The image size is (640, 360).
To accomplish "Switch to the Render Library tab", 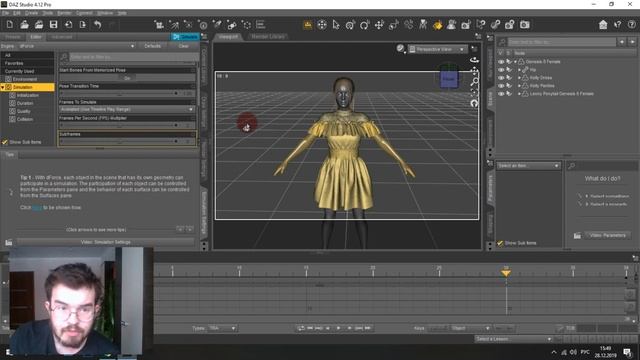I will pyautogui.click(x=268, y=37).
